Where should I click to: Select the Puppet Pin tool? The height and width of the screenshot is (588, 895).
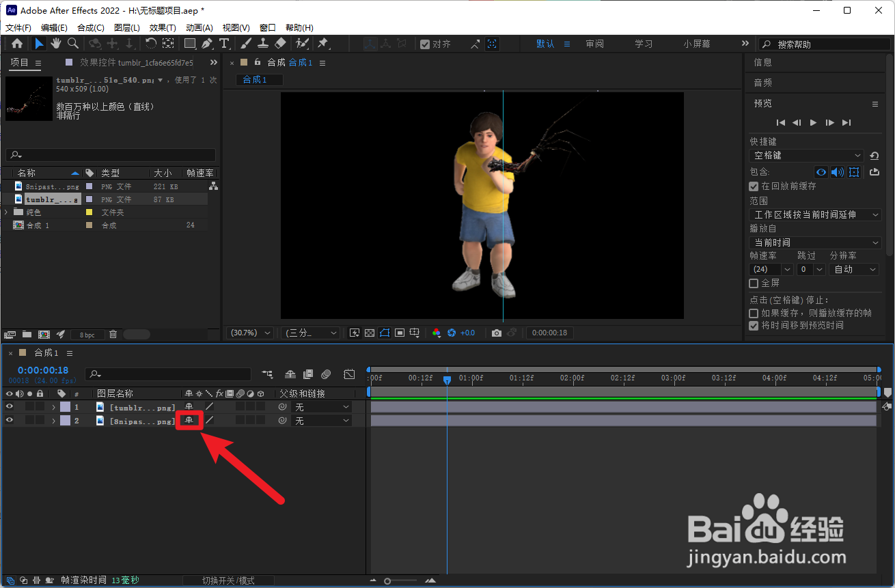tap(323, 44)
